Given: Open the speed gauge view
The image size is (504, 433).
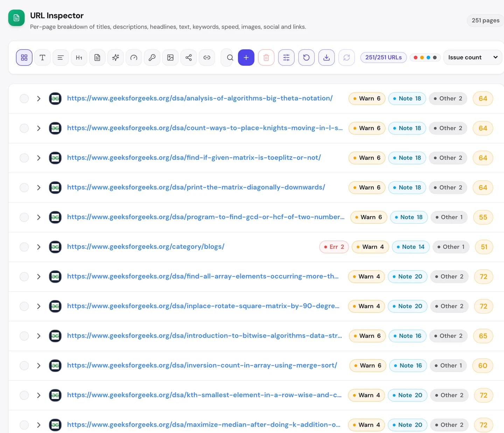Looking at the screenshot, I should tap(134, 57).
